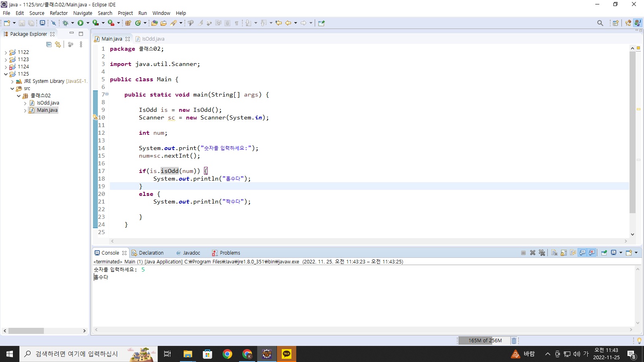
Task: Toggle Word Wrap in Console
Action: pyautogui.click(x=573, y=253)
